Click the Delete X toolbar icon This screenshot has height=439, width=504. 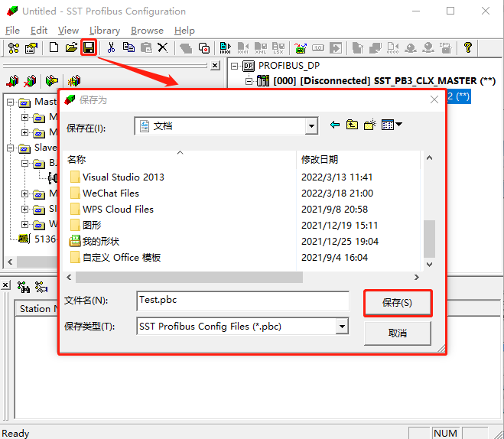pyautogui.click(x=163, y=47)
